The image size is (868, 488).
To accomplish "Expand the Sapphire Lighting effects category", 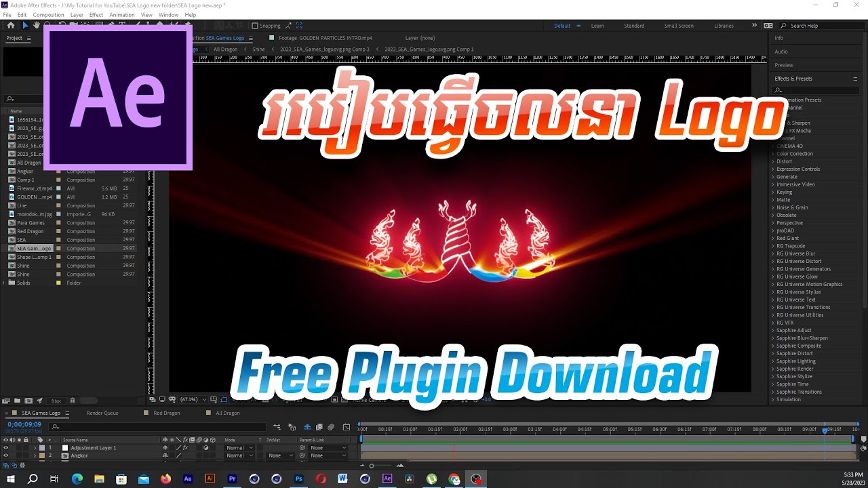I will click(x=772, y=361).
